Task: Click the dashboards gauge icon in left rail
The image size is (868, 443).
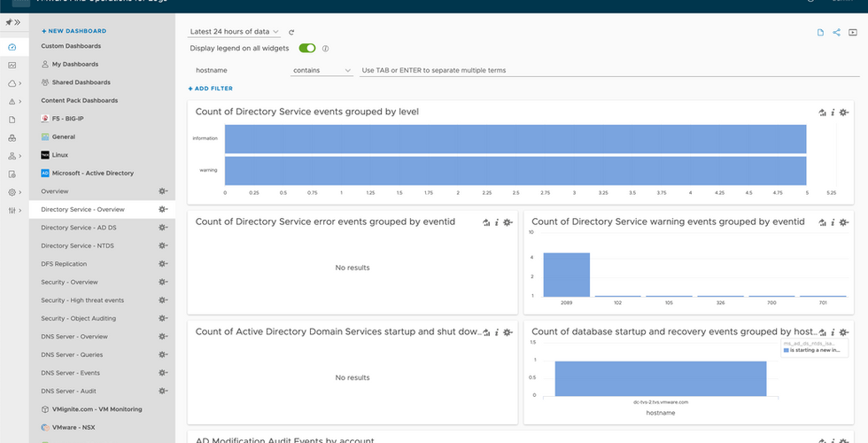Action: tap(12, 47)
